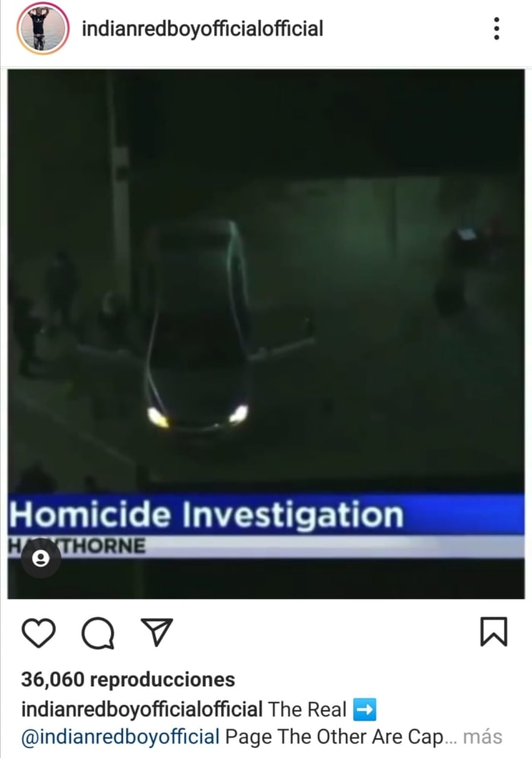
Task: Expand the caption by tapping más
Action: [483, 737]
